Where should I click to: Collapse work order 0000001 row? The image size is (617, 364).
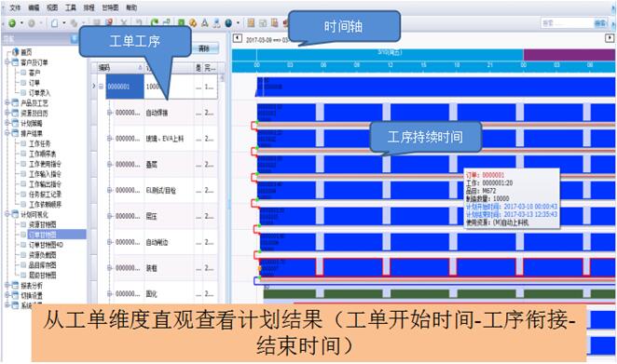[x=102, y=86]
